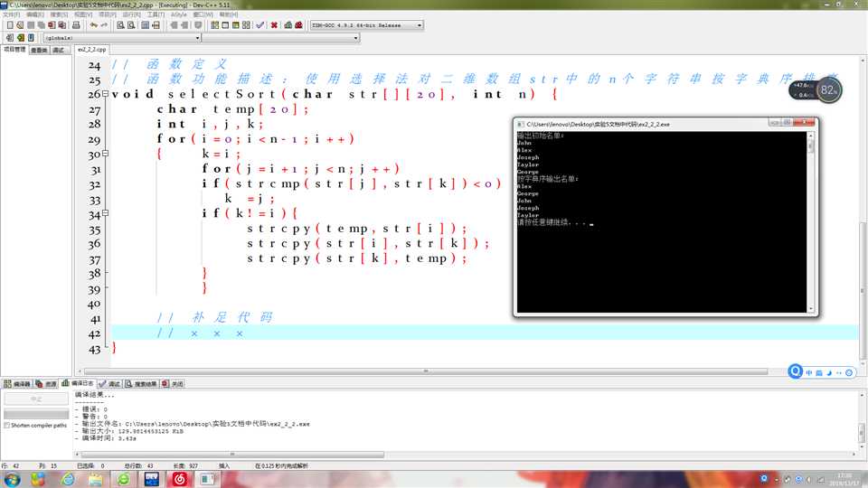Click the Compile and Run toolbar icon
Viewport: 868px width, 488px height.
click(x=235, y=25)
